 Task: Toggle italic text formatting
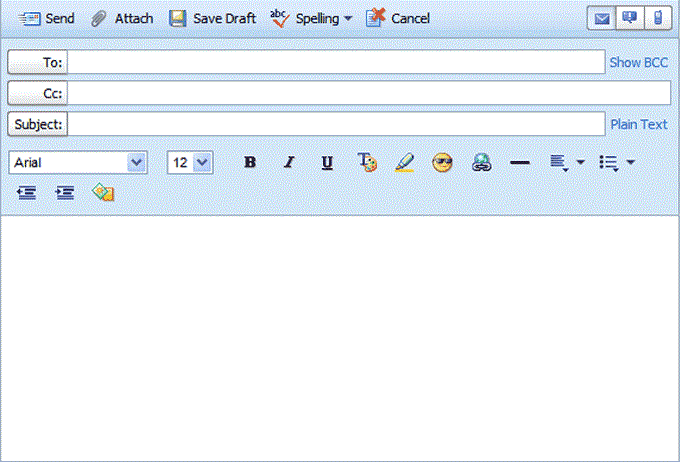[289, 162]
